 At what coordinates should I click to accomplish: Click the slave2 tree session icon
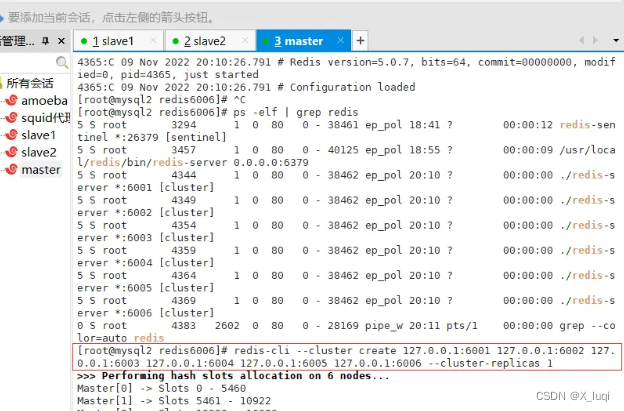click(x=12, y=152)
